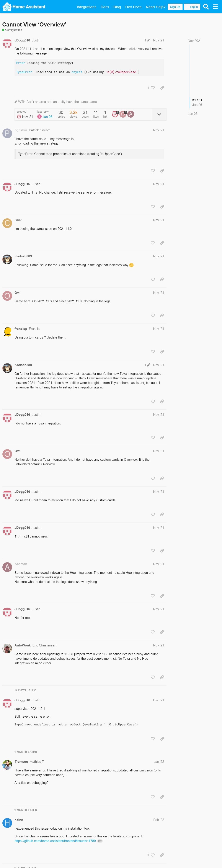Open CDR's user avatar
Screen dimensions: 222x868
click(7, 223)
